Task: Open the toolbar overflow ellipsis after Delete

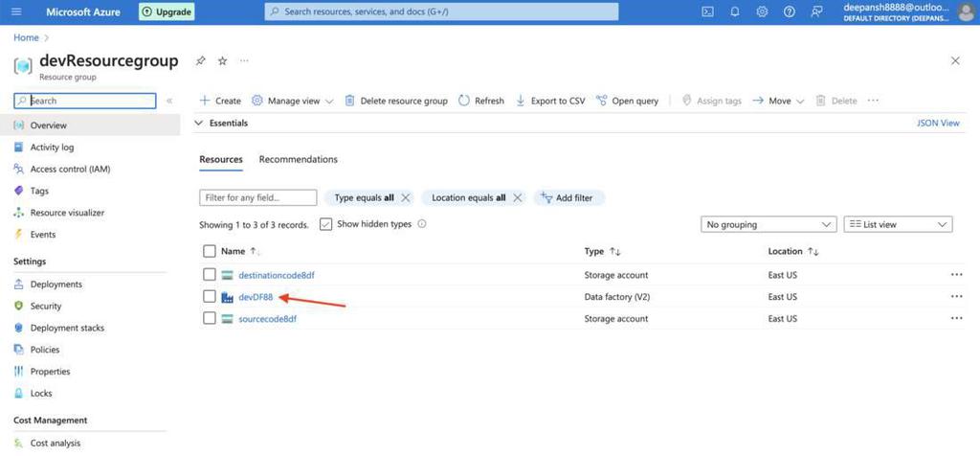Action: tap(873, 101)
